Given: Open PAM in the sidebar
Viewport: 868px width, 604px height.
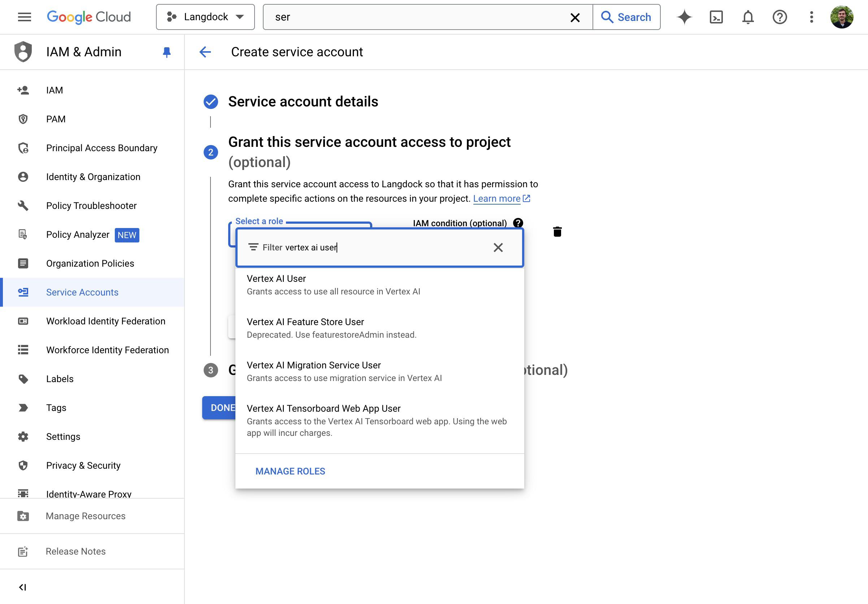Looking at the screenshot, I should [92, 119].
